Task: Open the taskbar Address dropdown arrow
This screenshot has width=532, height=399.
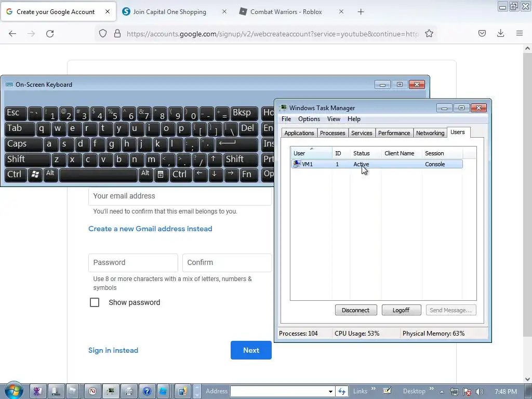Action: (x=330, y=391)
